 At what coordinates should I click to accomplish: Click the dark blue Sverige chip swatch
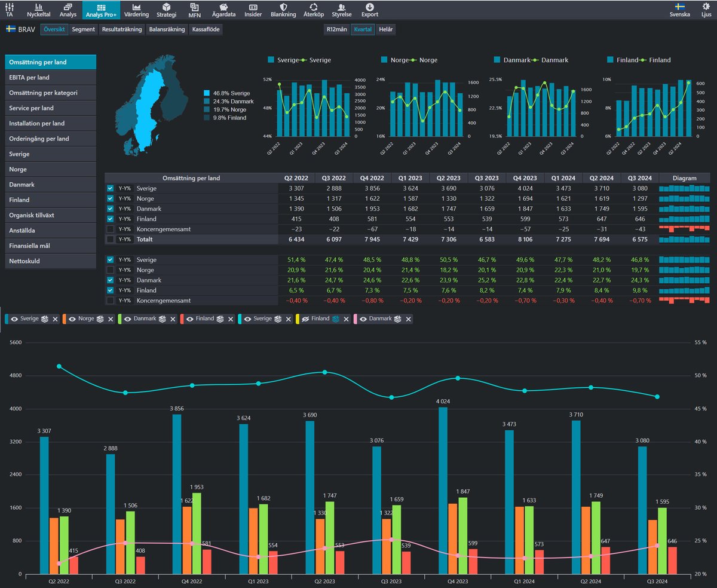[7, 319]
